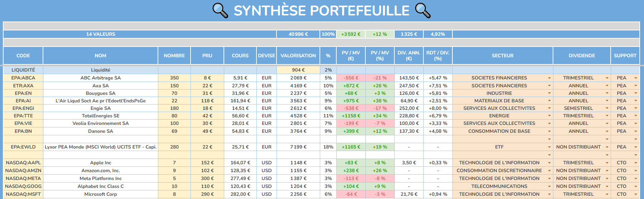Select valuation cell 7 199 €

click(x=298, y=147)
